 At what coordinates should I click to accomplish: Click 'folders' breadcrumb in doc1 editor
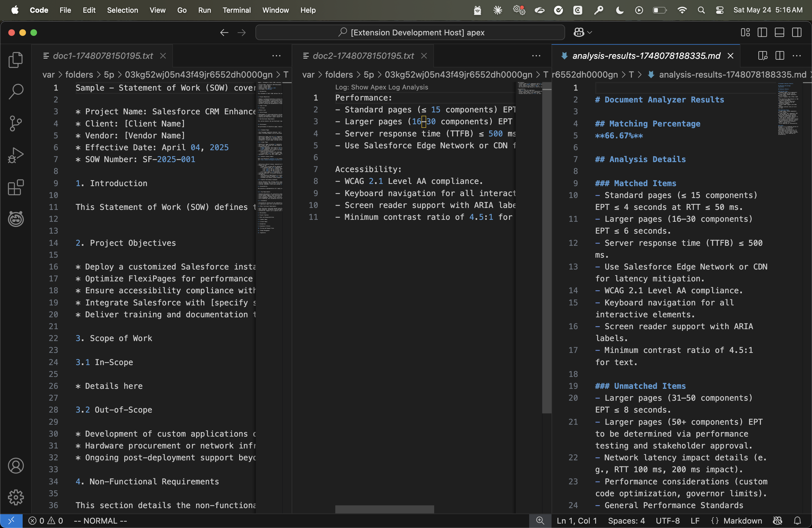coord(79,75)
